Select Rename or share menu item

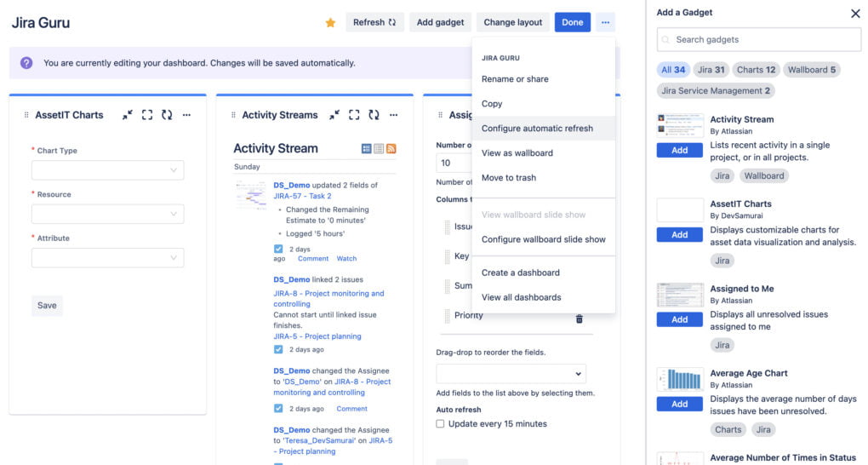[543, 79]
